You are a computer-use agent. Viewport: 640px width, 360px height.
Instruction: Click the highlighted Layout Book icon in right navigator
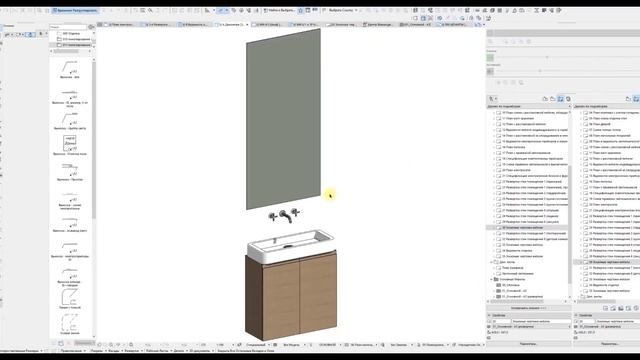click(636, 99)
